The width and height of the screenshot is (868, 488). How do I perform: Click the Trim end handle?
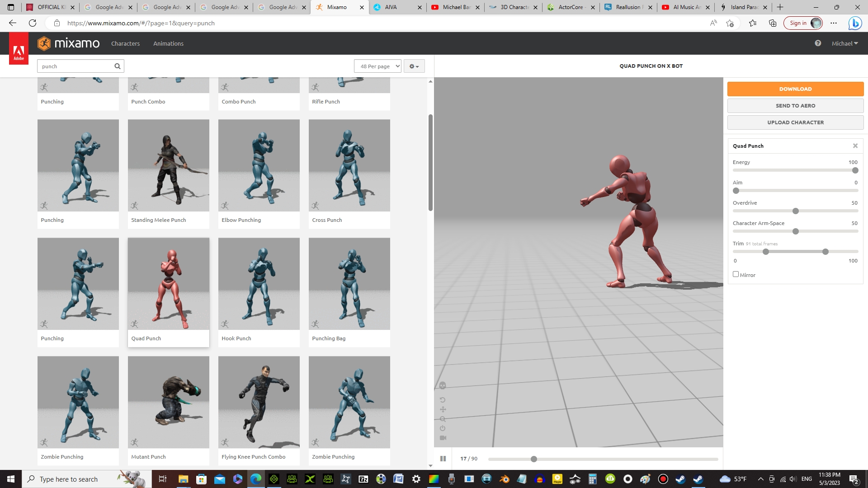pos(826,252)
